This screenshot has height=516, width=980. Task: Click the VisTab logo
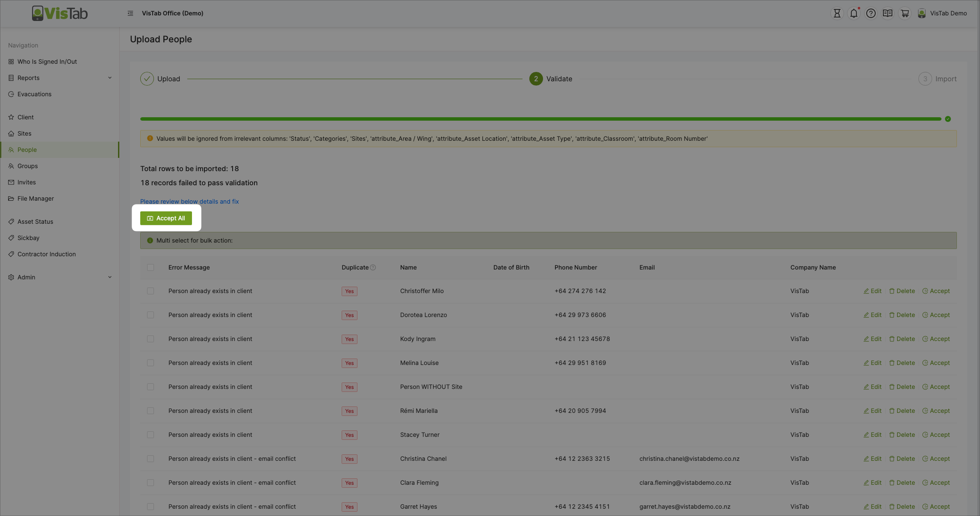[60, 13]
